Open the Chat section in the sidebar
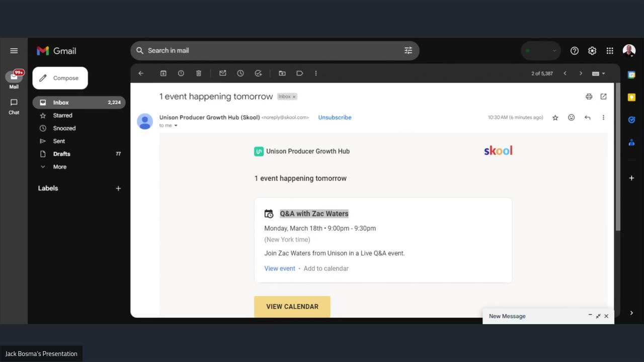The width and height of the screenshot is (644, 362). pyautogui.click(x=14, y=106)
